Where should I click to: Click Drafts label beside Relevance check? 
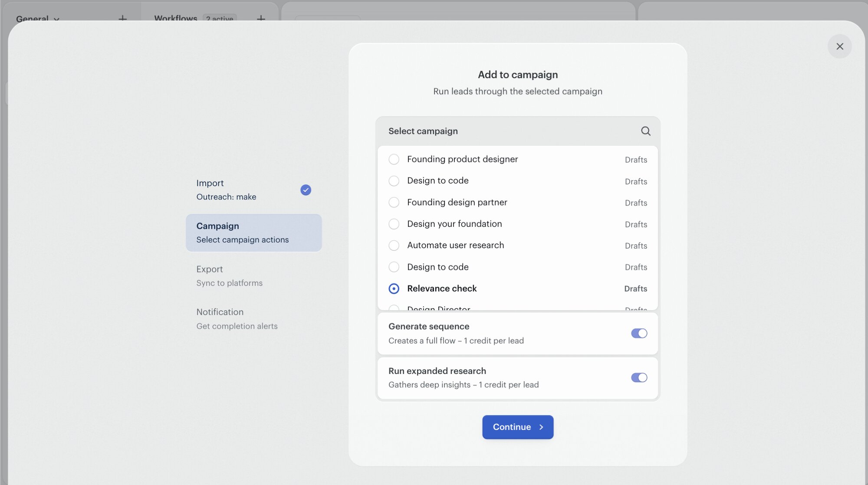point(635,289)
